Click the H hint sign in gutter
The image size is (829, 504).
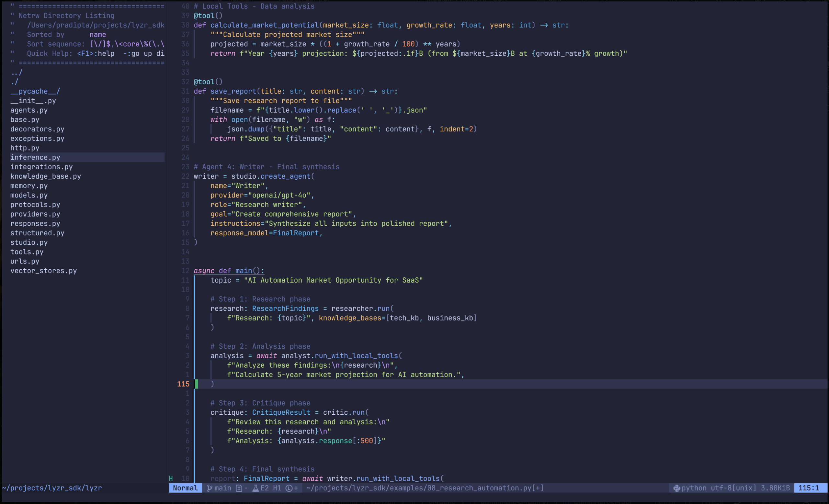click(171, 478)
